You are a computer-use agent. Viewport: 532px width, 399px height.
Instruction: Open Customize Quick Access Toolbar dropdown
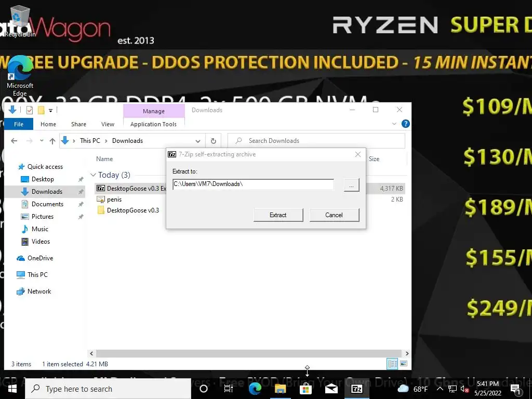(x=50, y=110)
